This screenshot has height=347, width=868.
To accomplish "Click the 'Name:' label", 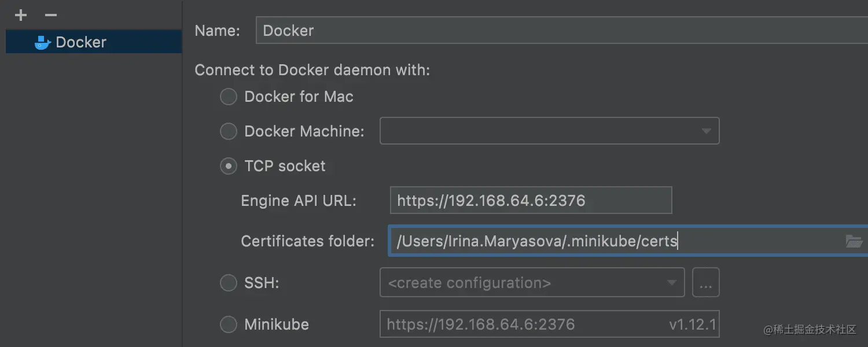I will (x=217, y=31).
